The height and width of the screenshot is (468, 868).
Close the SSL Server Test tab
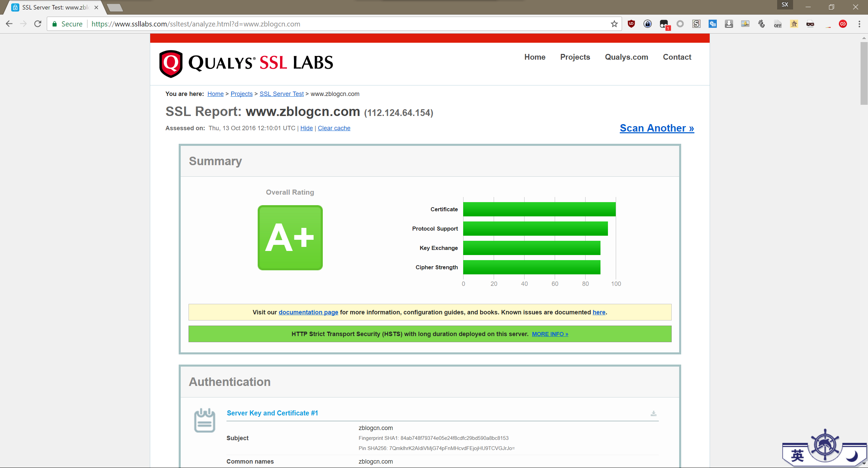pyautogui.click(x=96, y=7)
